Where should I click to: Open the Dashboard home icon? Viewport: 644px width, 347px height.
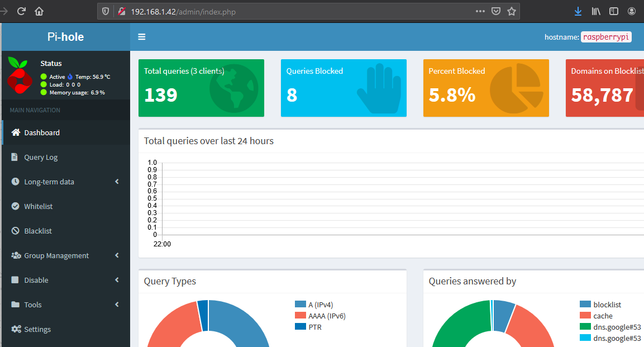tap(16, 132)
